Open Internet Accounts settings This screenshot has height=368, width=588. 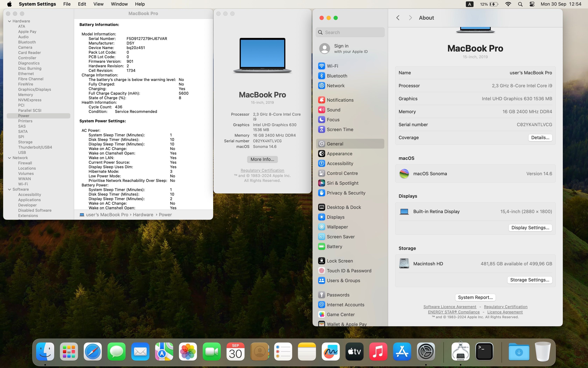350,305
